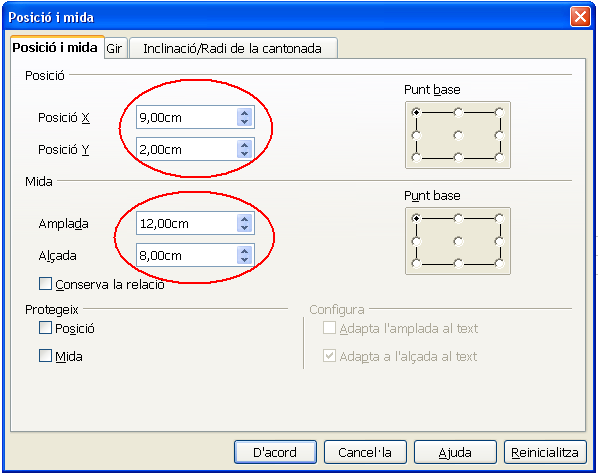Decrease Posició Y with down arrow
Viewport: 600px width, 476px height.
[244, 155]
